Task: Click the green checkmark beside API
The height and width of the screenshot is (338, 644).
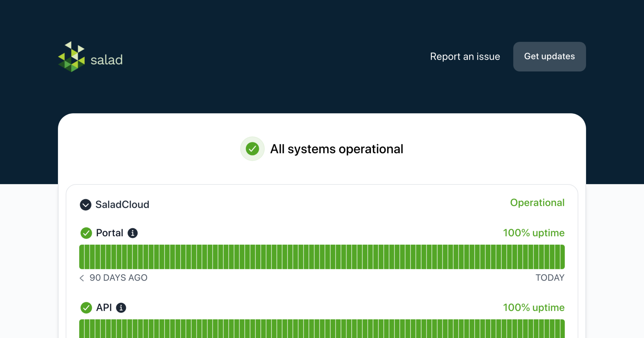Action: click(x=86, y=307)
